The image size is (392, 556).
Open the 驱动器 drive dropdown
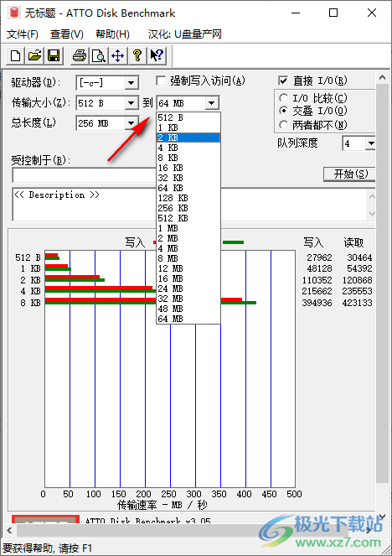131,83
